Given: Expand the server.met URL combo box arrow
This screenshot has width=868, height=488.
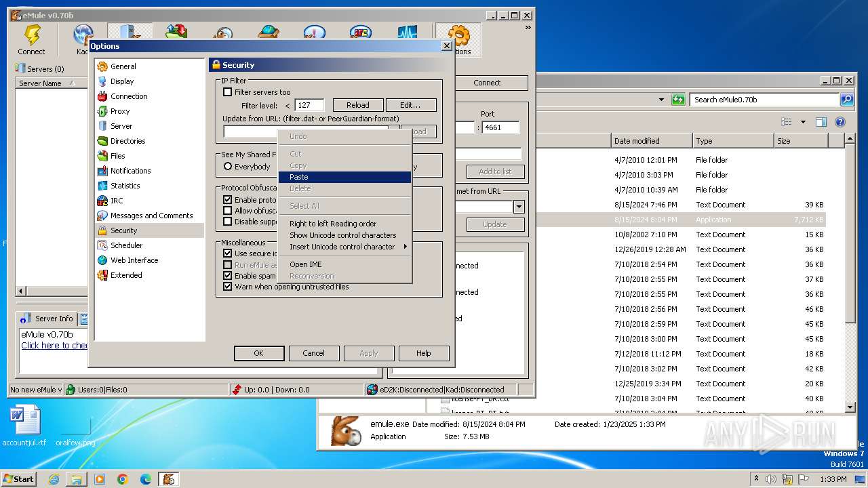Looking at the screenshot, I should pos(519,207).
